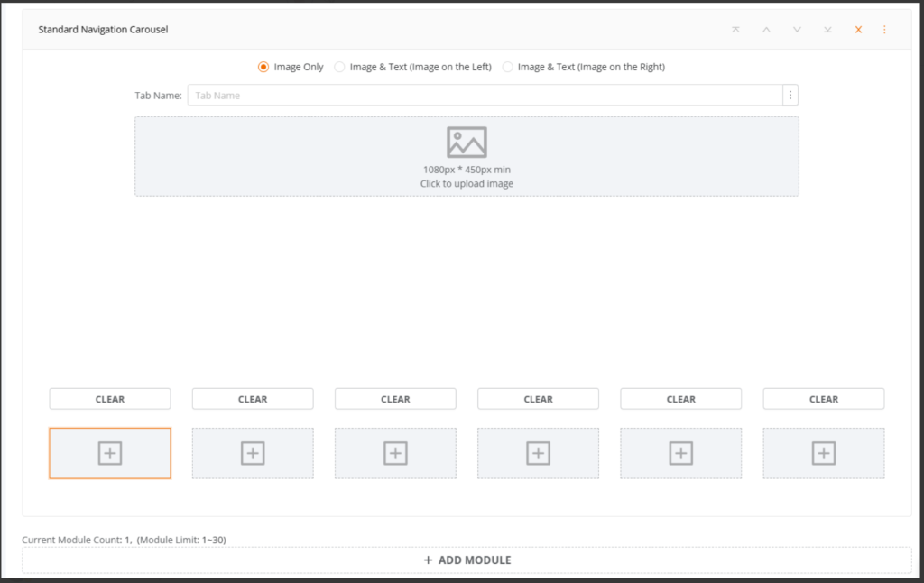The height and width of the screenshot is (583, 924).
Task: Select the first orange-highlighted slide thumbnail
Action: point(110,453)
